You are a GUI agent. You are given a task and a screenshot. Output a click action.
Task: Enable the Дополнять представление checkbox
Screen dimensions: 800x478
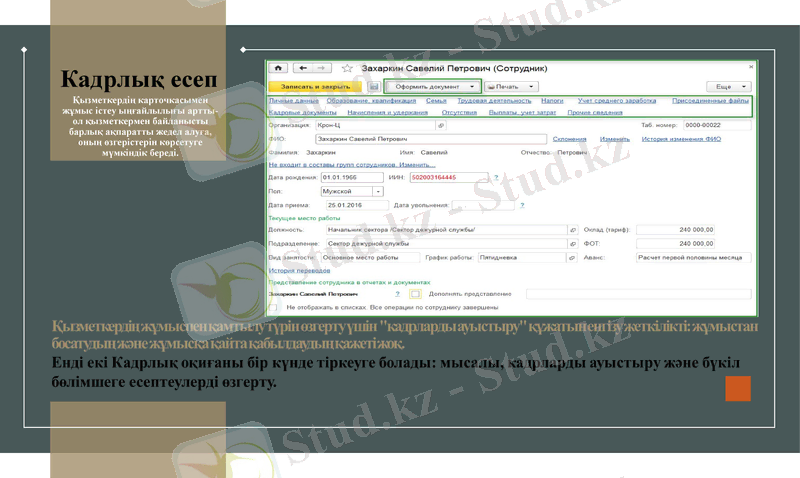click(x=414, y=294)
